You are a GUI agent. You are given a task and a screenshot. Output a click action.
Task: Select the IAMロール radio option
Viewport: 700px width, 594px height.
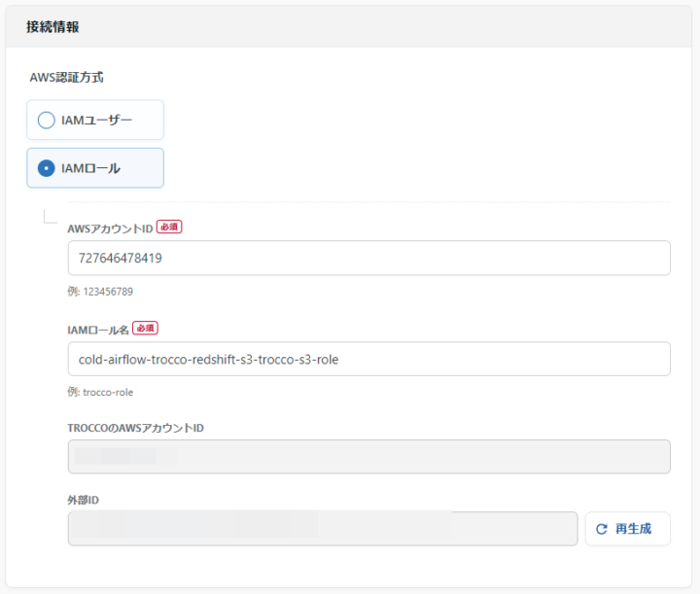point(95,168)
